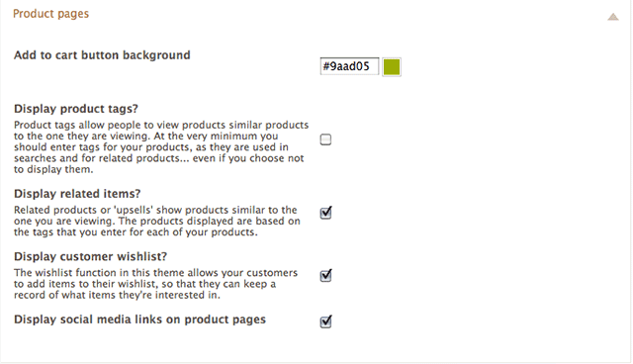Click the wishlist function description text

coord(155,284)
